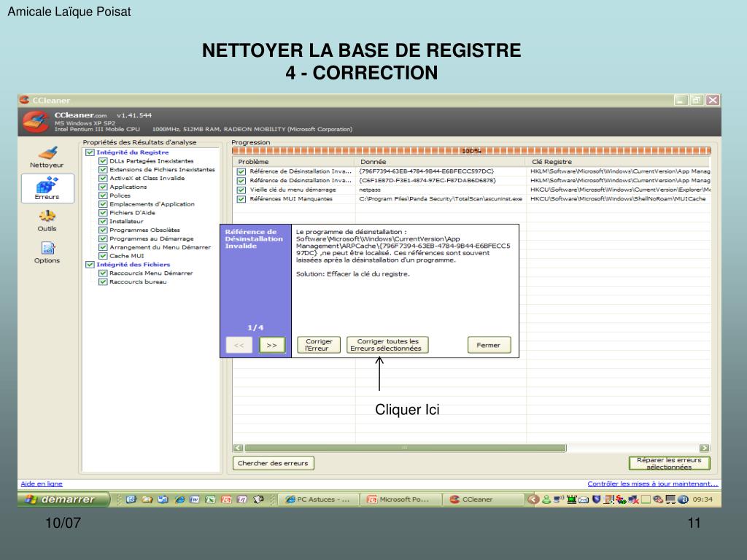Open the Outils section icon

tap(47, 216)
